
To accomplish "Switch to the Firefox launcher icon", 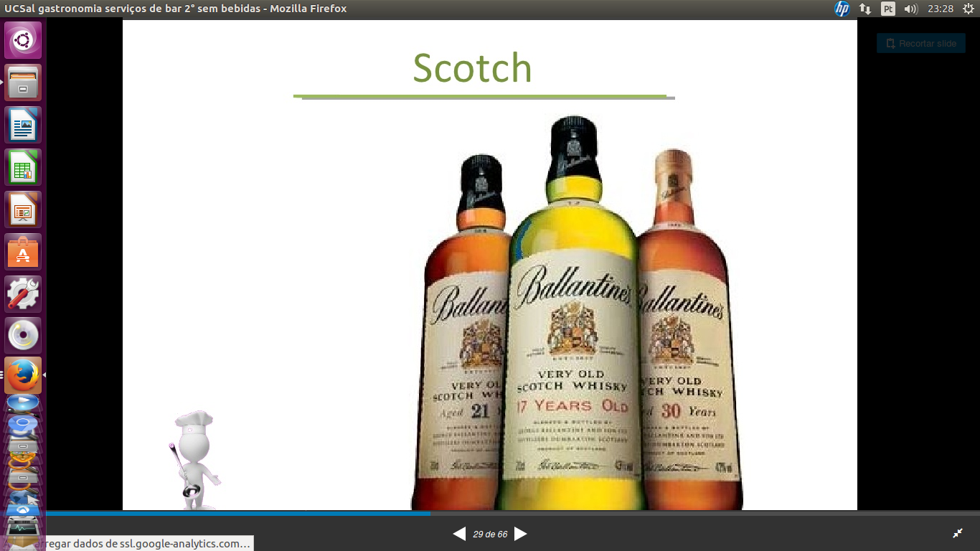I will coord(23,375).
